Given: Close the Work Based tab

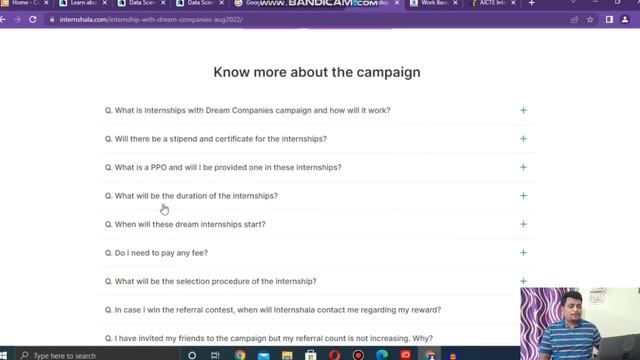Looking at the screenshot, I should (x=455, y=3).
